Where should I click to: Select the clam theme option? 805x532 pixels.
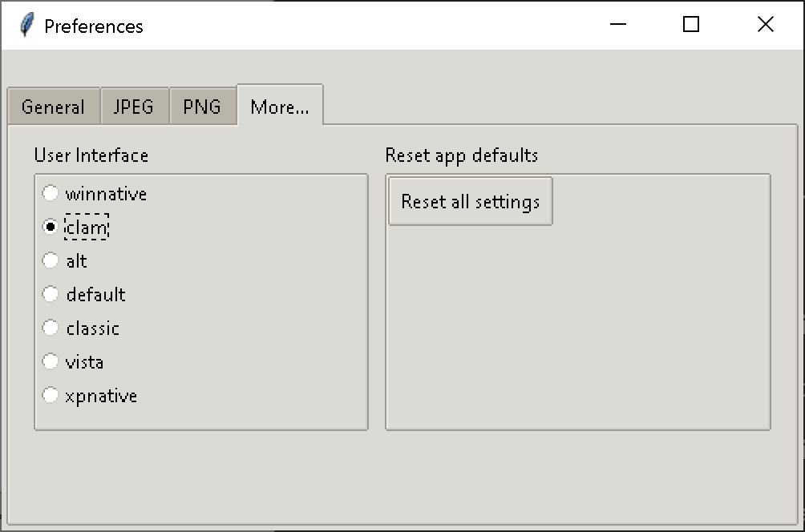pos(51,228)
